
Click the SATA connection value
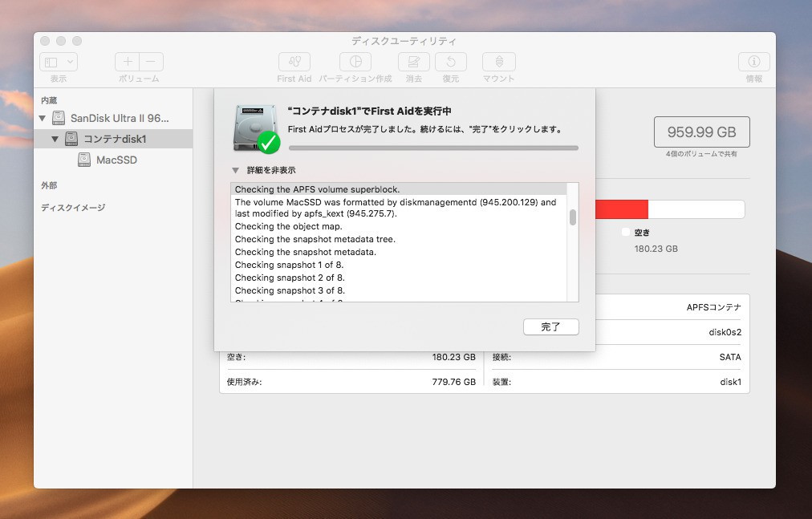coord(730,358)
